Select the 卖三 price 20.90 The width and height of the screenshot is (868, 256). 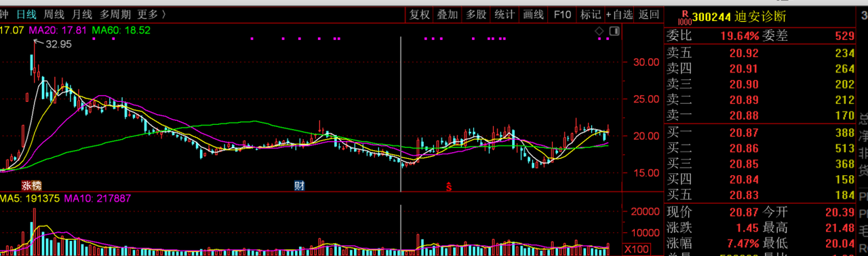tap(744, 84)
